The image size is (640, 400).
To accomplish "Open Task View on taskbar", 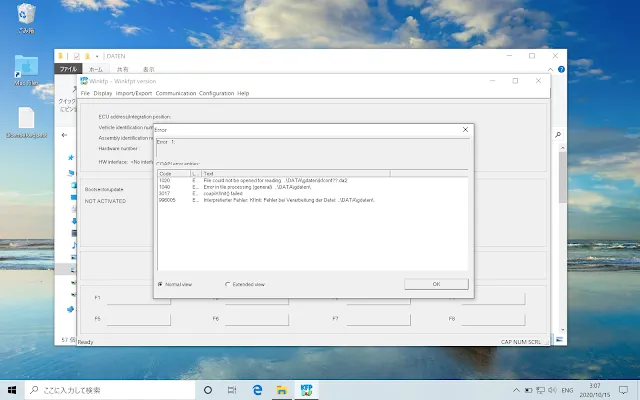I will pos(232,390).
